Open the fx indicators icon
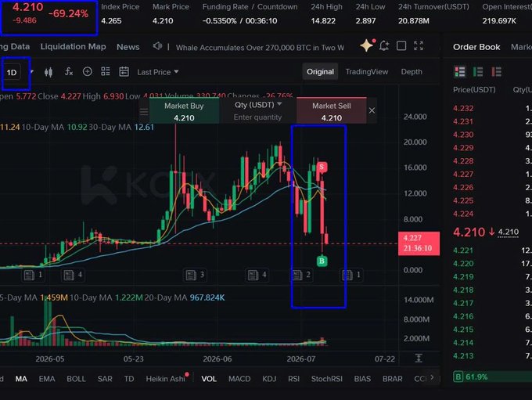 (x=69, y=72)
